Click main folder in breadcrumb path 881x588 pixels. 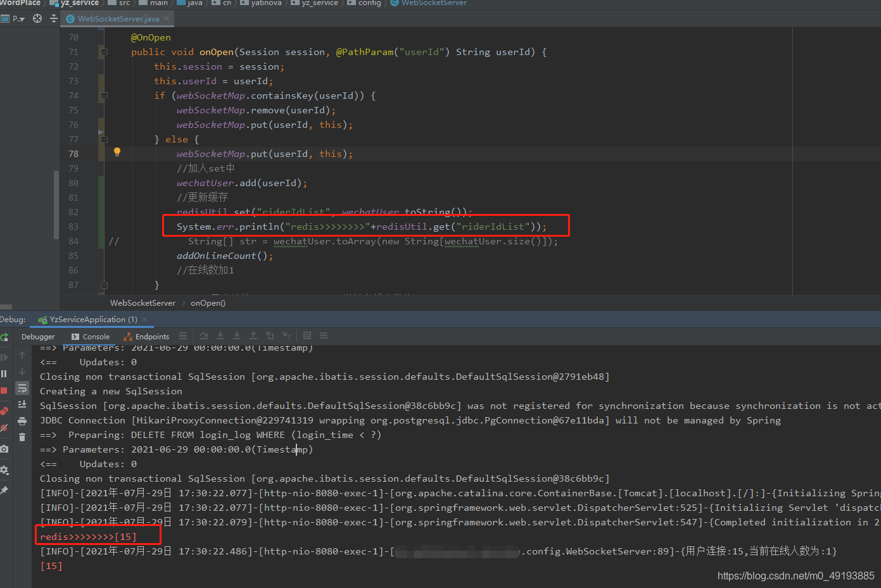tap(153, 3)
